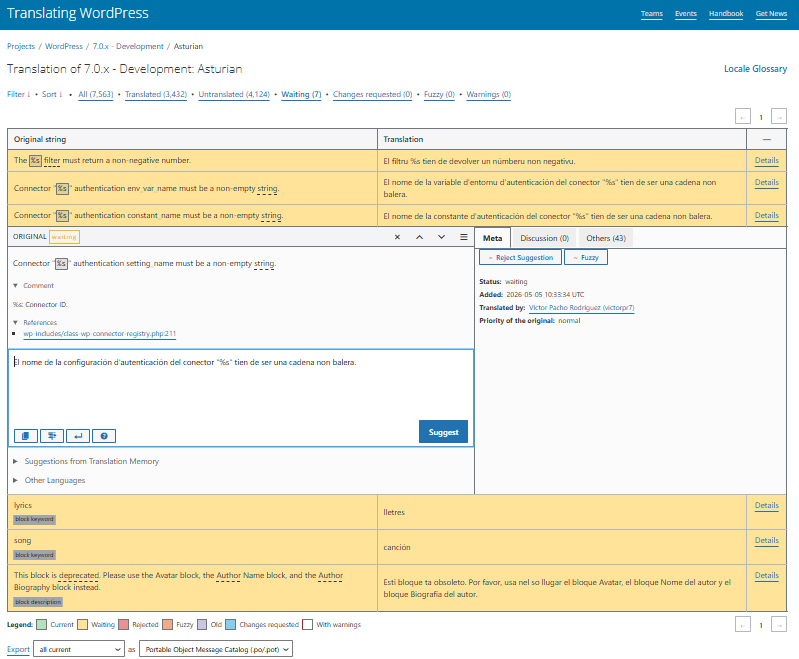The height and width of the screenshot is (659, 799).
Task: Switch to the Others (43) tab
Action: (606, 238)
